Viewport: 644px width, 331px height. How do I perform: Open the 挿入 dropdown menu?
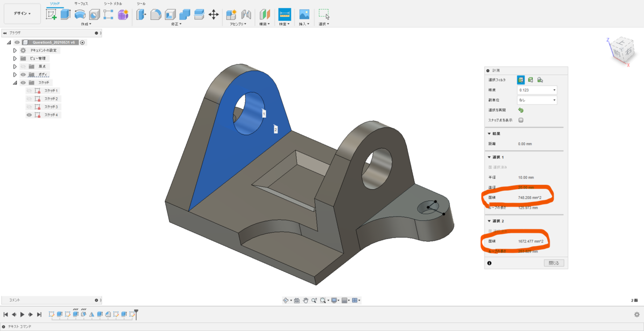point(304,24)
